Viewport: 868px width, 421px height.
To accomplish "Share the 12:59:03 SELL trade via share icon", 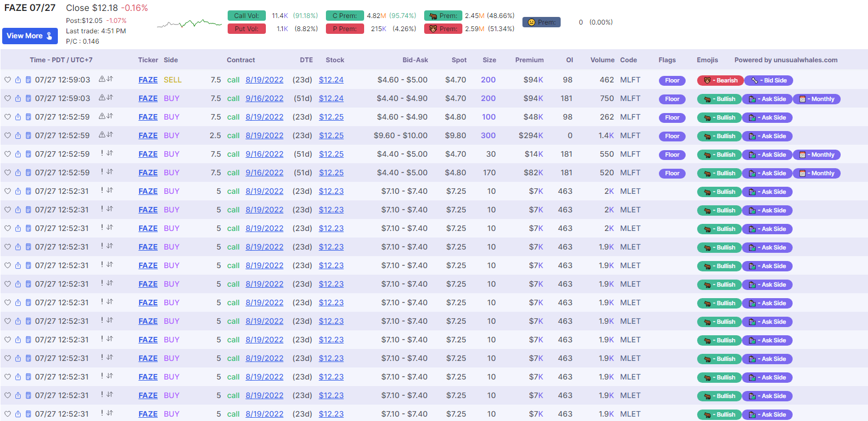I will coord(18,80).
